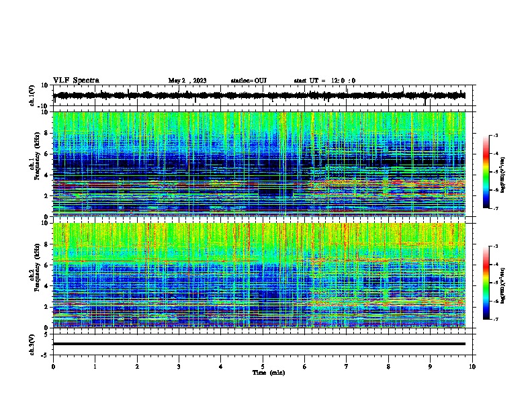Click inside the ch.2 spectrogram panel

259,275
